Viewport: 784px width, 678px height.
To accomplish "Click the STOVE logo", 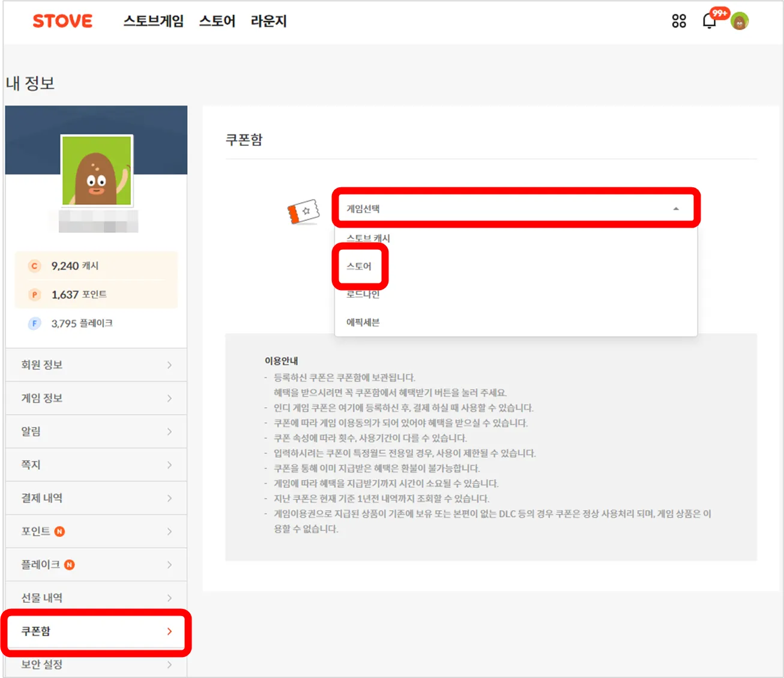I will [x=62, y=21].
